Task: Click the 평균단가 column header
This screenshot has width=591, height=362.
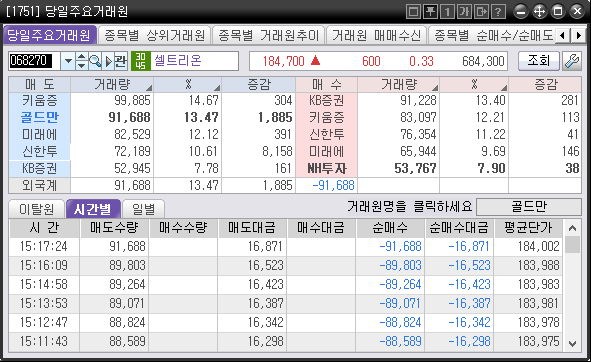Action: (528, 228)
